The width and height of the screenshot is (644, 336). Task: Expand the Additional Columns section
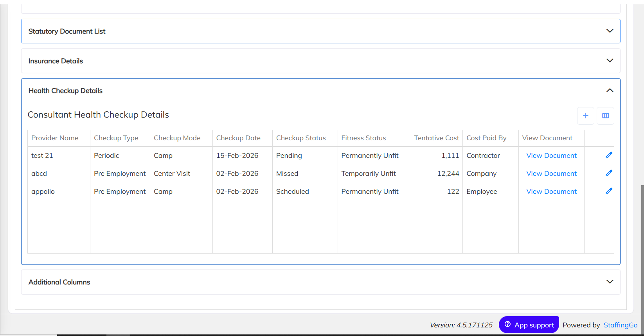[x=321, y=282]
